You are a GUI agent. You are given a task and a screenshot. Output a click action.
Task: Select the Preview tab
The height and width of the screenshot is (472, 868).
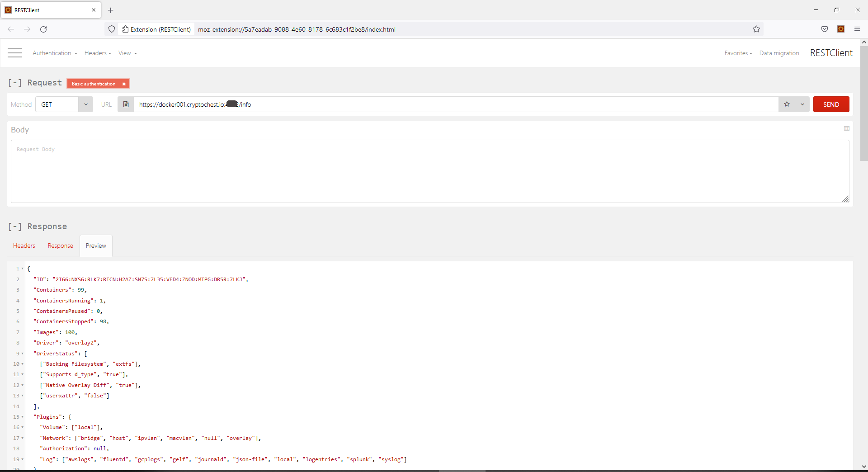pyautogui.click(x=96, y=246)
